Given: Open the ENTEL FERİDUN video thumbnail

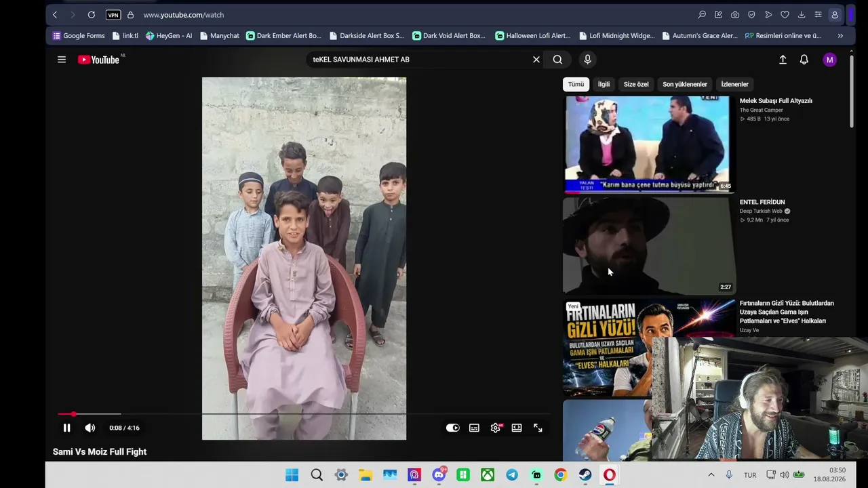Looking at the screenshot, I should click(648, 245).
